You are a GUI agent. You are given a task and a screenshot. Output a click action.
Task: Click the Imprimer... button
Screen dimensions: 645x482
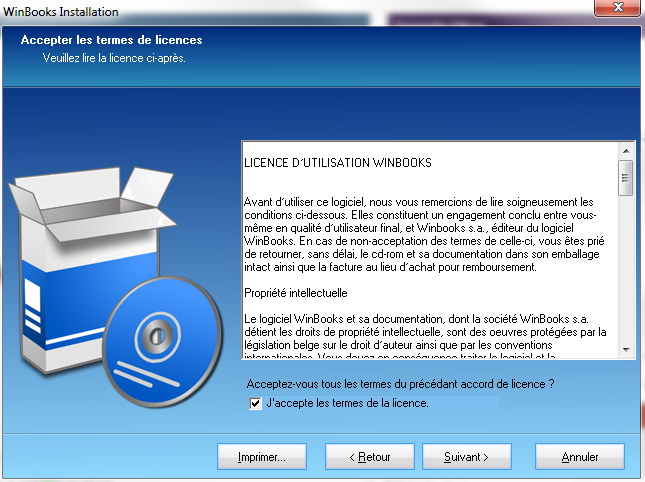point(262,457)
